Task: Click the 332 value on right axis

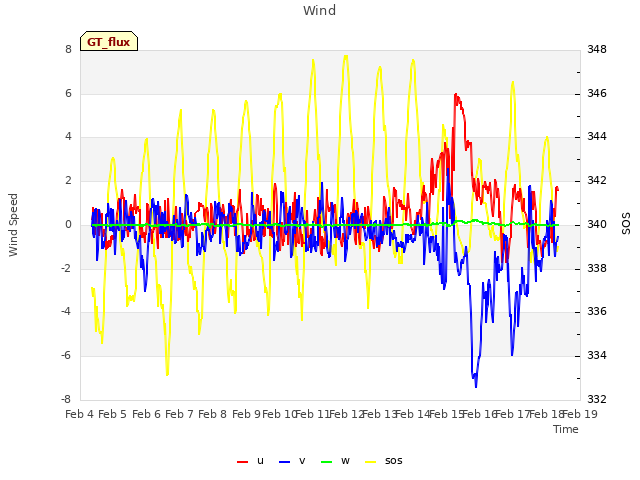Action: [597, 399]
